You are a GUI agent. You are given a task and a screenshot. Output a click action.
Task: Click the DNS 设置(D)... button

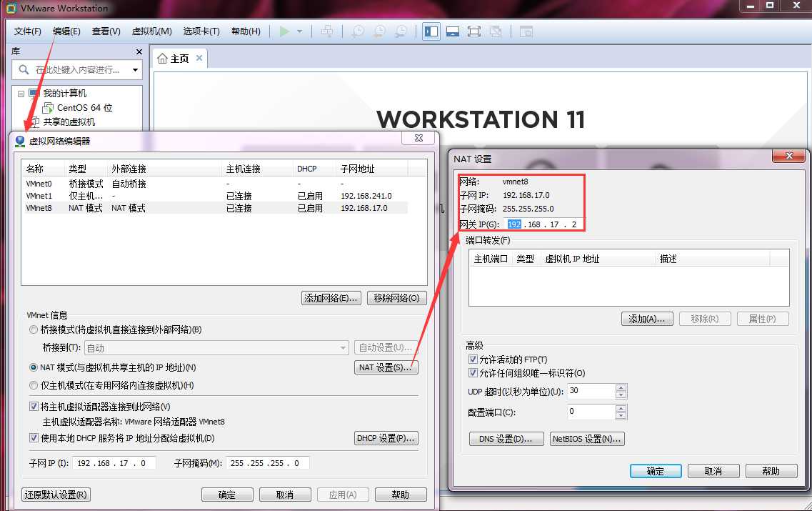[x=506, y=439]
